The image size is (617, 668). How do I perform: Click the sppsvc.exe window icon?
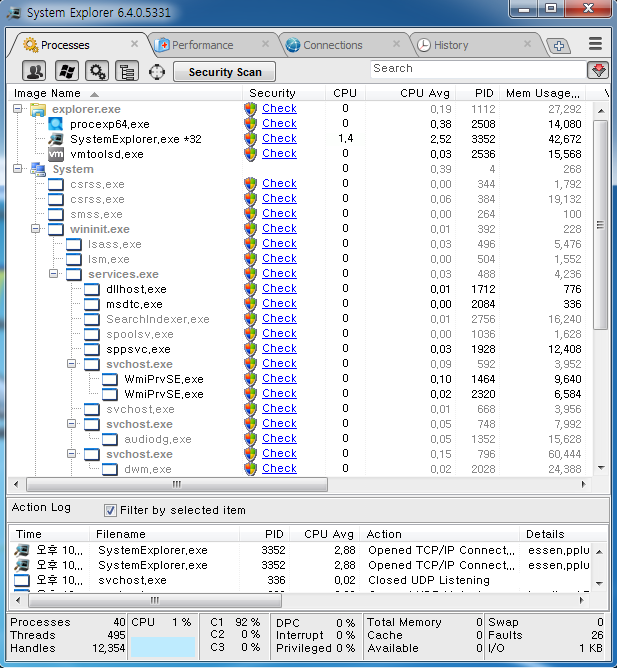point(92,349)
